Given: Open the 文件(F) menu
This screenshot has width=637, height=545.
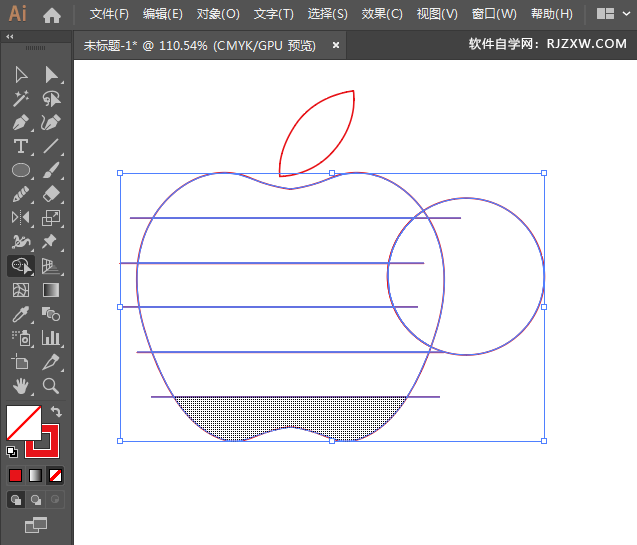Looking at the screenshot, I should 109,14.
